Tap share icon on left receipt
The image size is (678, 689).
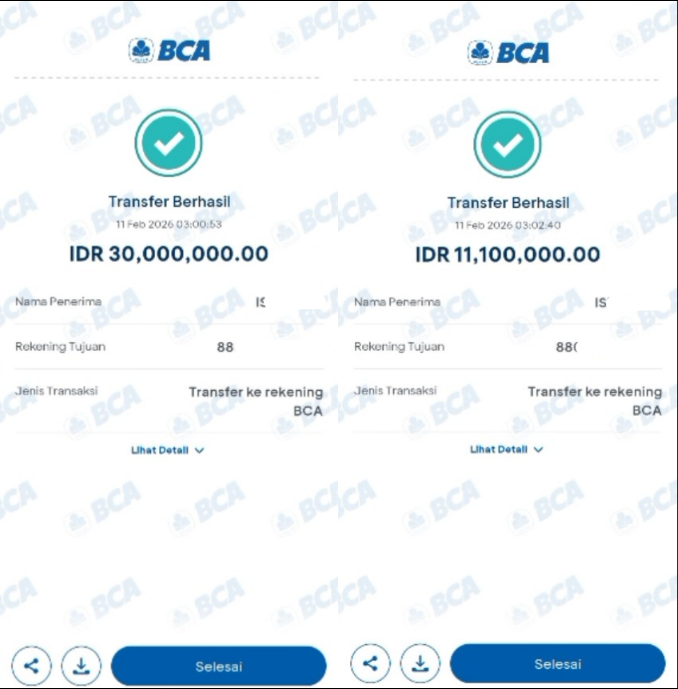[31, 666]
